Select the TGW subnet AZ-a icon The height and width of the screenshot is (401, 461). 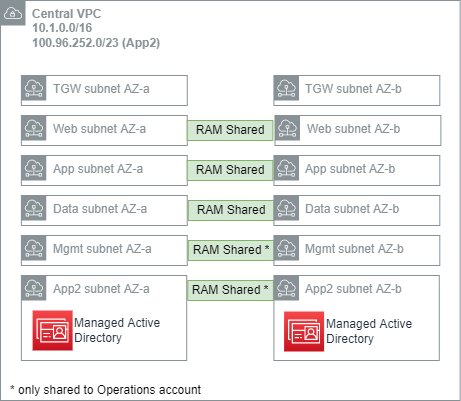(x=34, y=88)
